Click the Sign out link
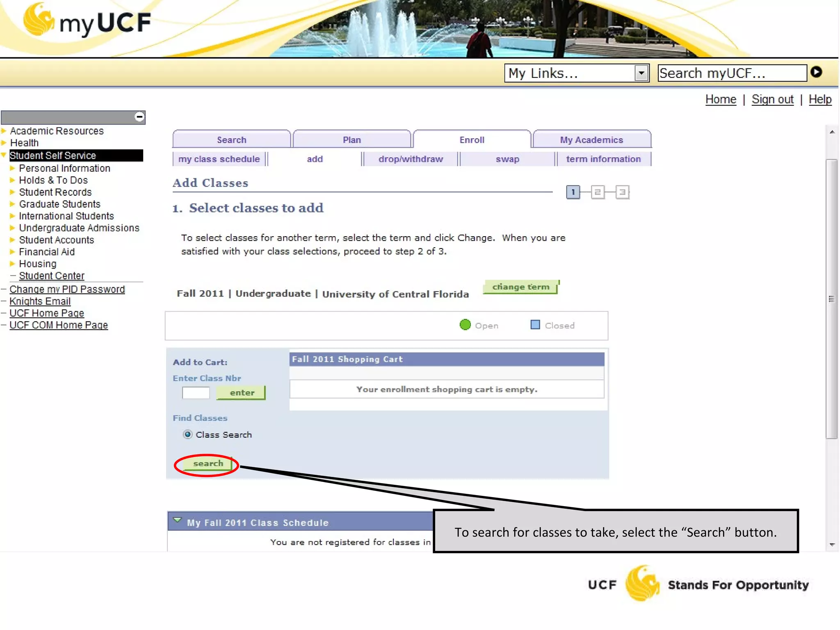840x630 pixels. coord(772,99)
